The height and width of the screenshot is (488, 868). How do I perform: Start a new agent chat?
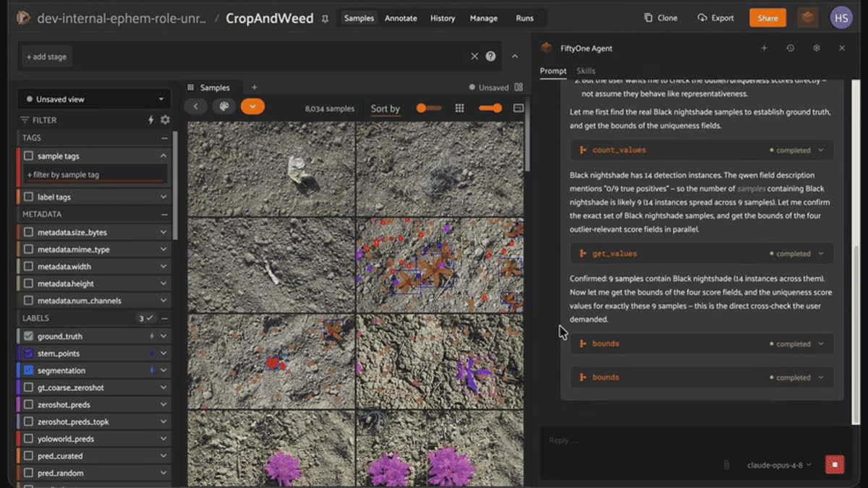pyautogui.click(x=764, y=48)
